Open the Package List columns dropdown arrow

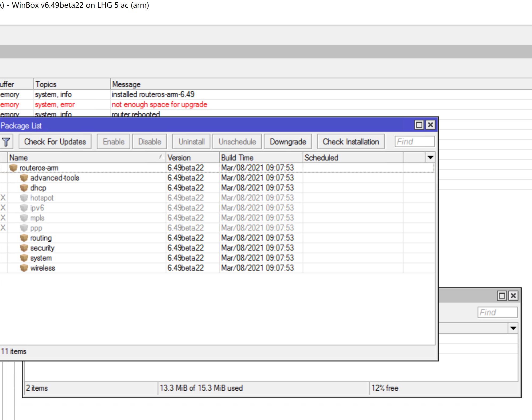tap(430, 158)
